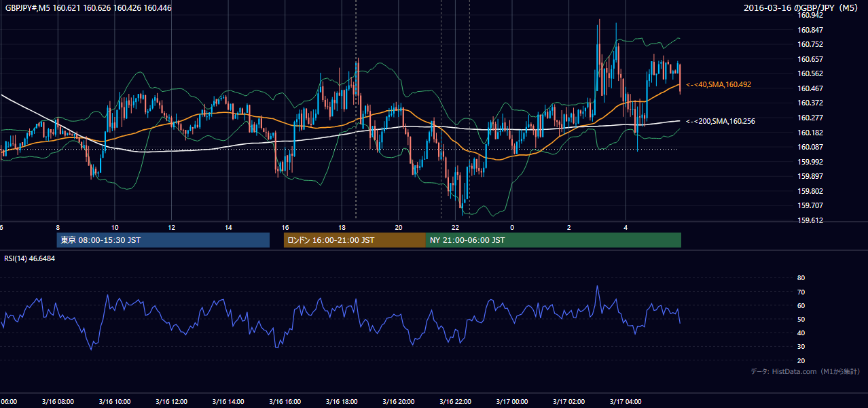Click price level 160.277 on the axis
Viewport: 868px width, 408px height.
click(810, 118)
